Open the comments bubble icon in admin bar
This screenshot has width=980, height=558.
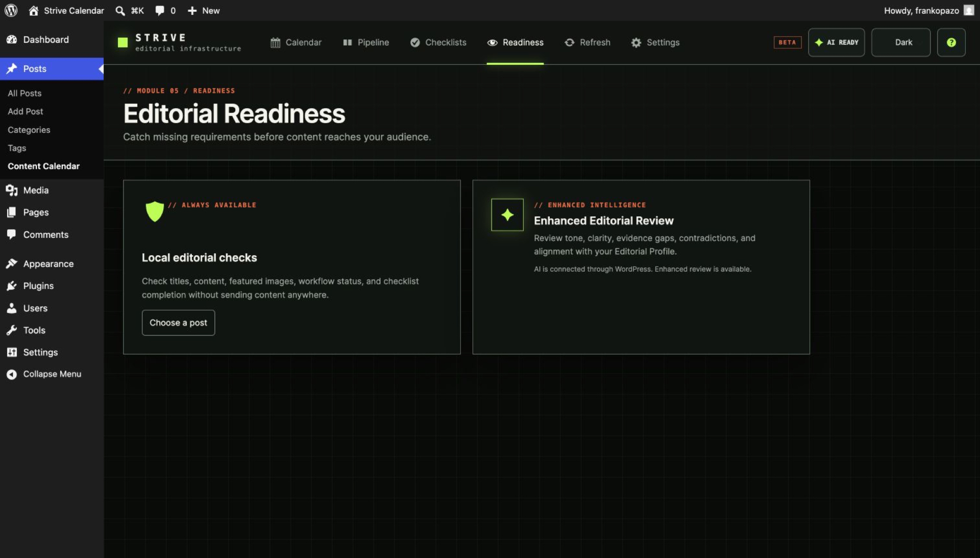(160, 11)
